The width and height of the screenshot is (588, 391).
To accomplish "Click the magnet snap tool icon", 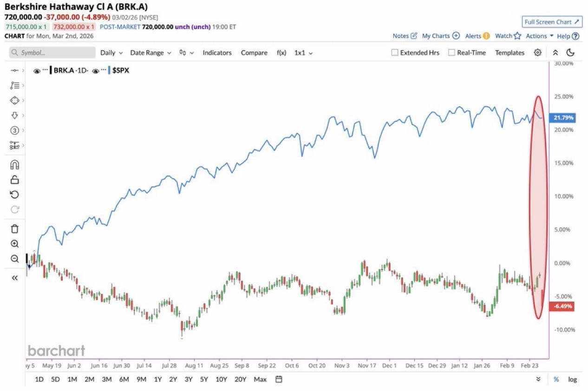I will point(14,165).
